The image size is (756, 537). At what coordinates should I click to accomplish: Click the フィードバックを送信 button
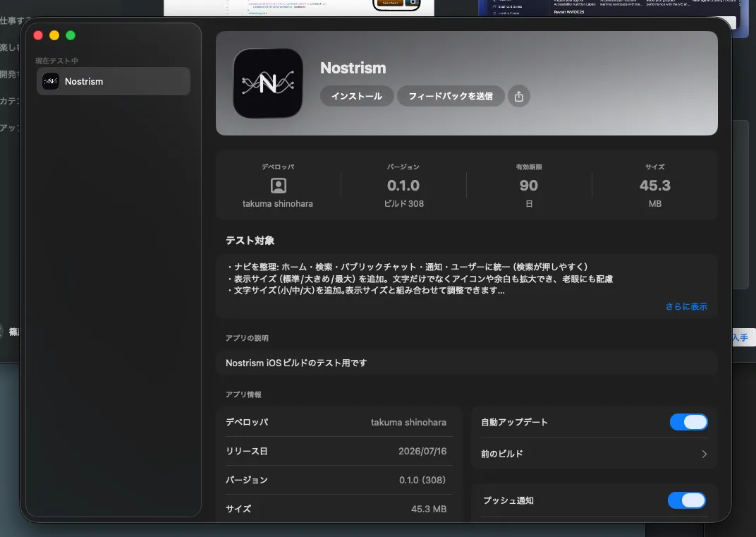click(x=451, y=97)
